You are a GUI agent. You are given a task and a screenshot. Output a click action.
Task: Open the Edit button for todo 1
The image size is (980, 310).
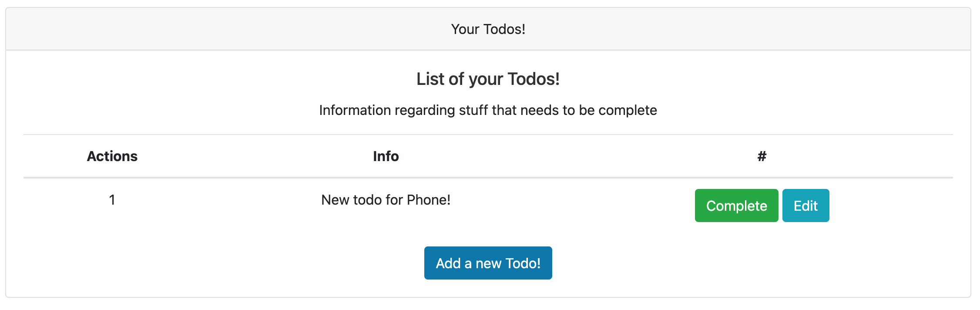805,206
